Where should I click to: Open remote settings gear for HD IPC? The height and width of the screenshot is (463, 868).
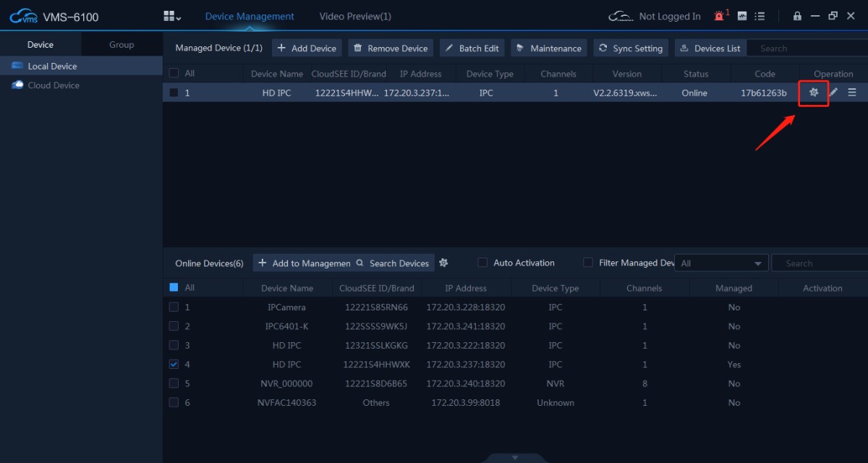click(x=814, y=93)
